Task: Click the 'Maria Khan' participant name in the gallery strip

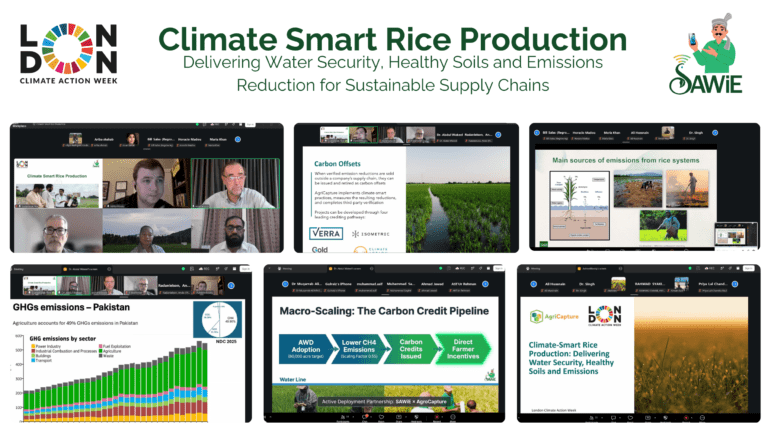Action: coord(218,140)
